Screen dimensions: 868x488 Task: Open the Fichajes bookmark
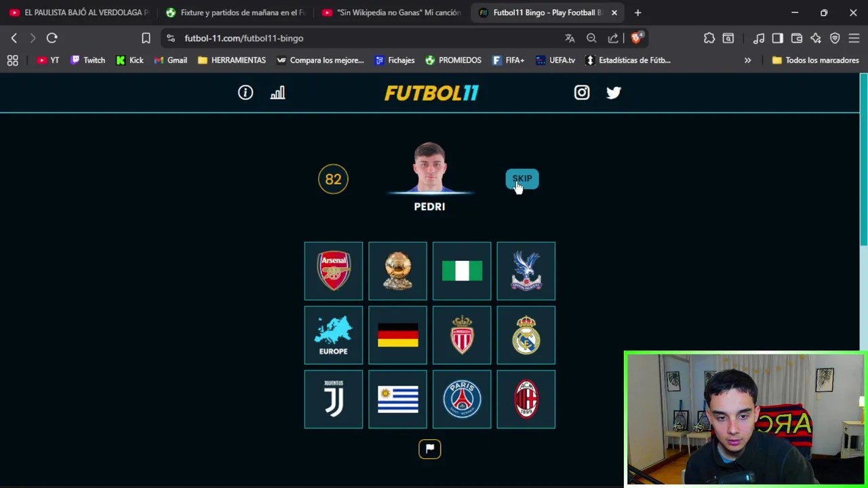(x=395, y=60)
